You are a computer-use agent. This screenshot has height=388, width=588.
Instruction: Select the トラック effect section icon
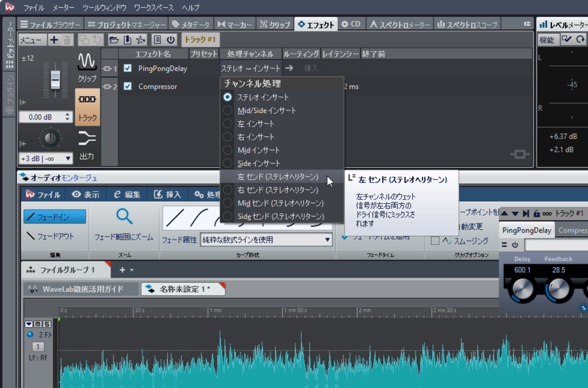pos(88,107)
